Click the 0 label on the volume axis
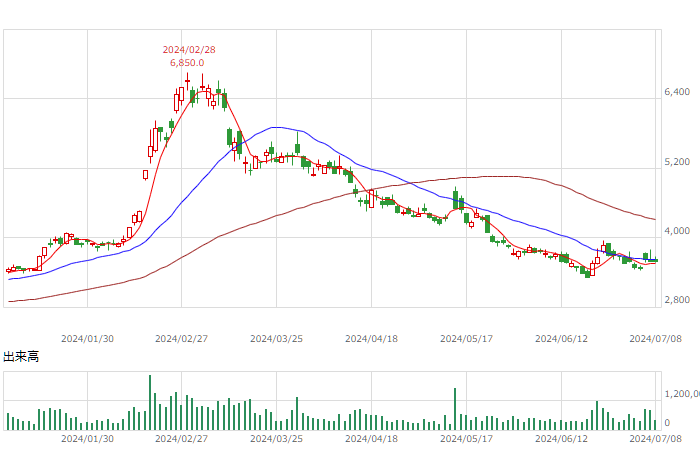This screenshot has width=700, height=453. tap(667, 423)
